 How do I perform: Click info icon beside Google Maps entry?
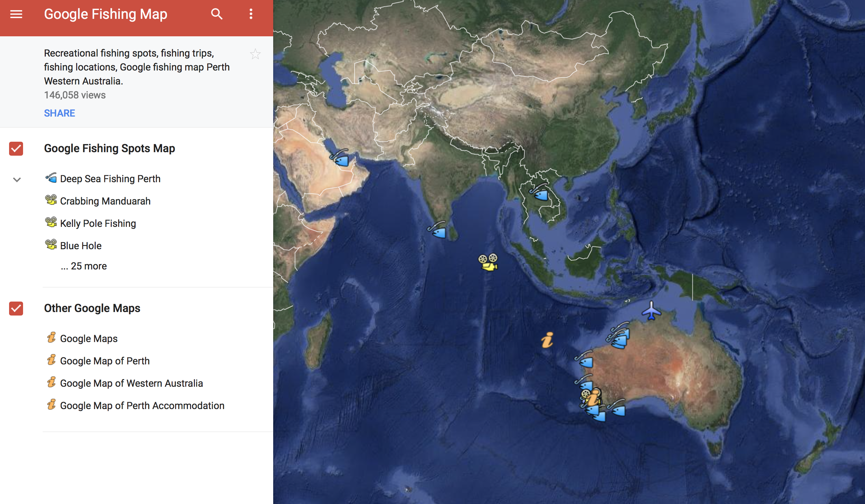pos(51,337)
